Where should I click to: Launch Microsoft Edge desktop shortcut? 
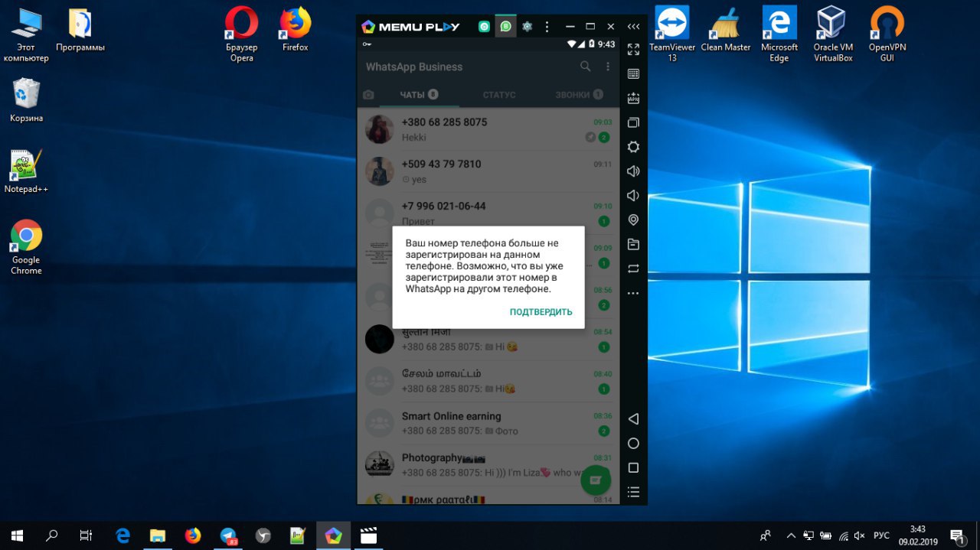click(x=779, y=34)
